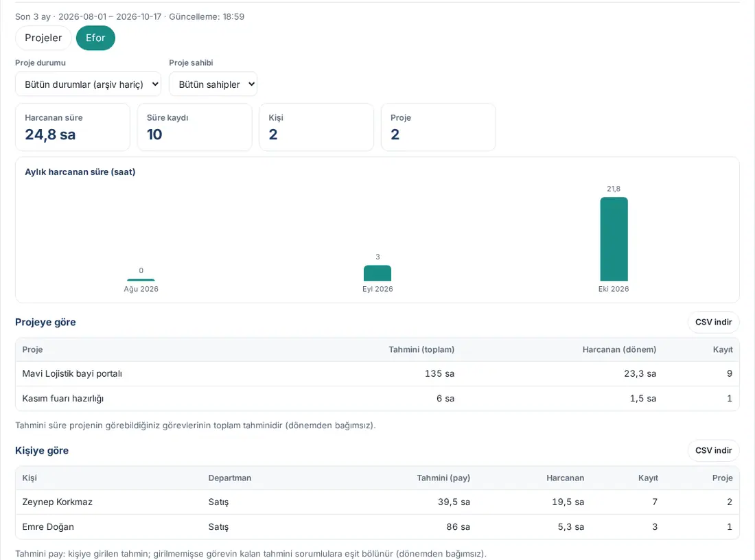Image resolution: width=755 pixels, height=560 pixels.
Task: Click the Proje 2 summary card
Action: 438,127
